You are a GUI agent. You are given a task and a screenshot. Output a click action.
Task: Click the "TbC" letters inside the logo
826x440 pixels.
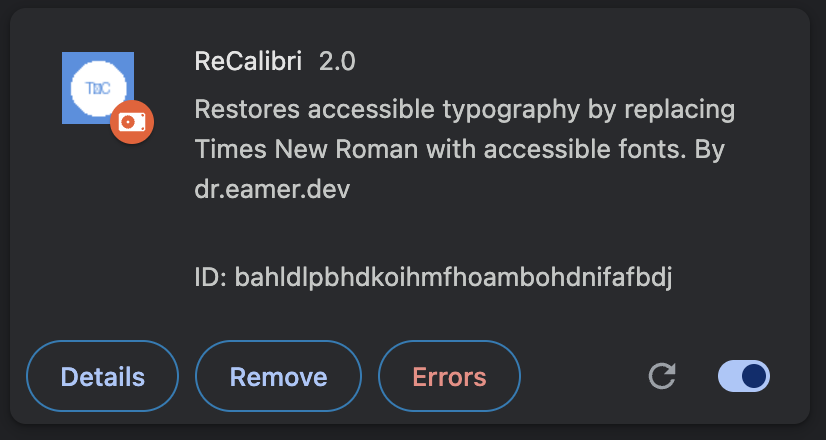coord(97,88)
